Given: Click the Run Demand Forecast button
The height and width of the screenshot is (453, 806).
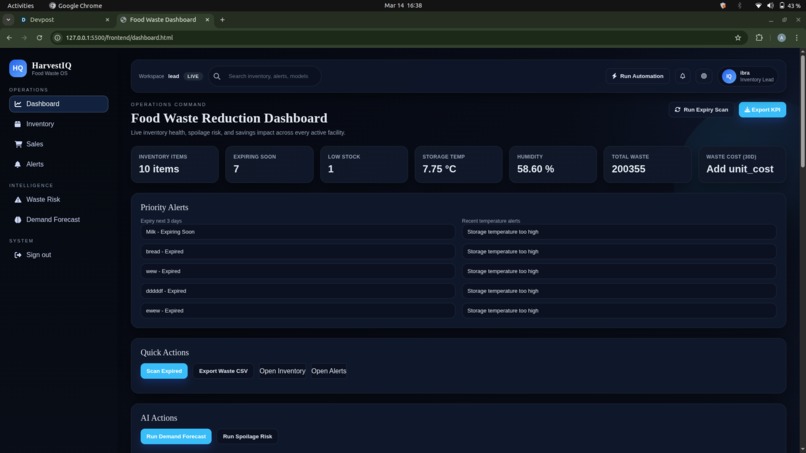Looking at the screenshot, I should [x=176, y=436].
